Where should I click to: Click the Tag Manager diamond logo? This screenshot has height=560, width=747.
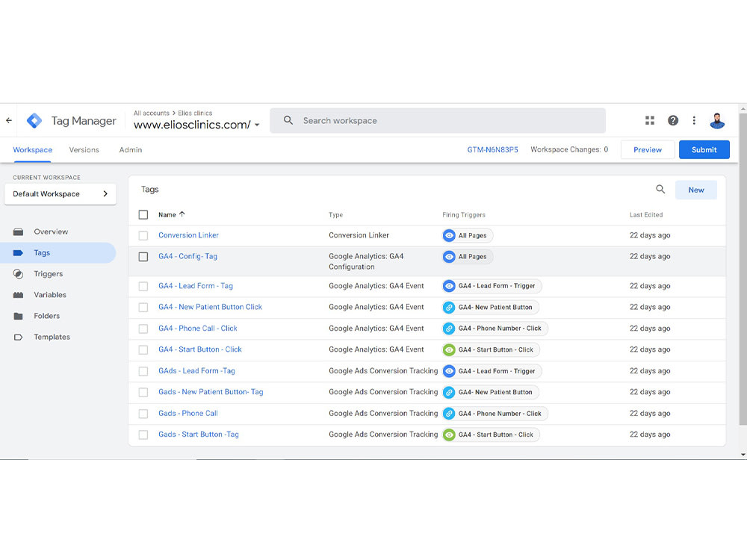pyautogui.click(x=34, y=120)
